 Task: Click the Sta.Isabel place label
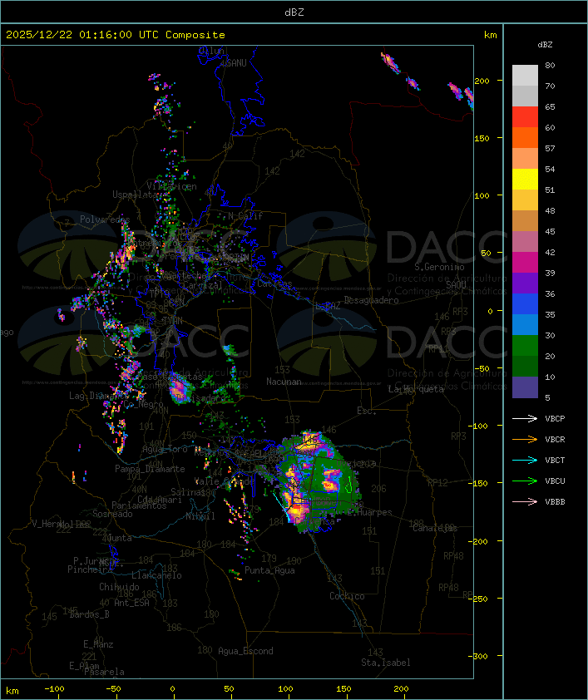click(x=385, y=663)
